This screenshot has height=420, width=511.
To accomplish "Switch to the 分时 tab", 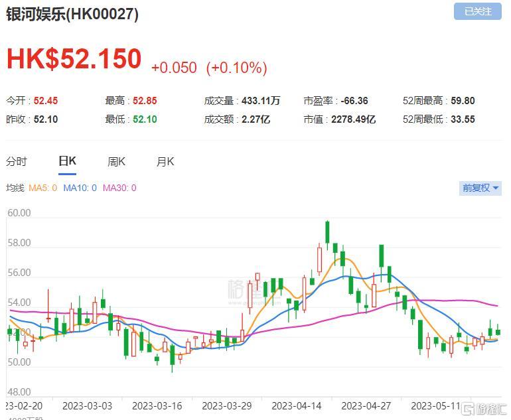I will 17,161.
